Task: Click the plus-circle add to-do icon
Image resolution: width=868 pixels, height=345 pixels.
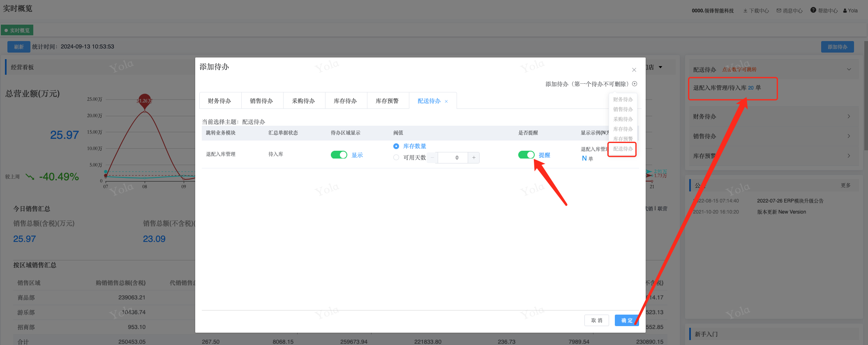Action: pyautogui.click(x=635, y=84)
